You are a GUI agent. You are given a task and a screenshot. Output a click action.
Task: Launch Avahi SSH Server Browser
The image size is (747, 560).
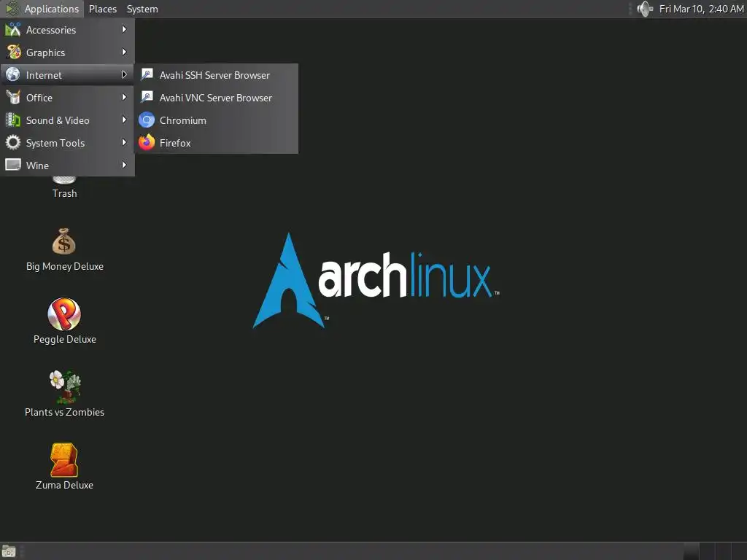[216, 75]
